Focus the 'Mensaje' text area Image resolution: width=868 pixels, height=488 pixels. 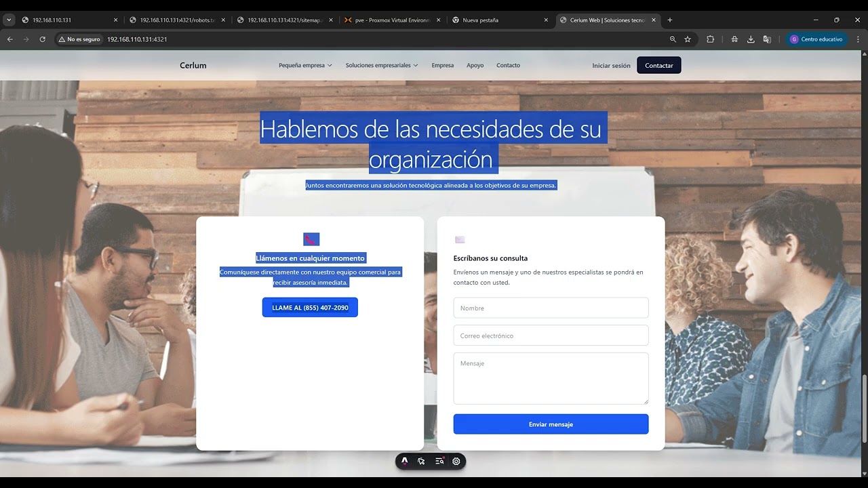(x=551, y=378)
